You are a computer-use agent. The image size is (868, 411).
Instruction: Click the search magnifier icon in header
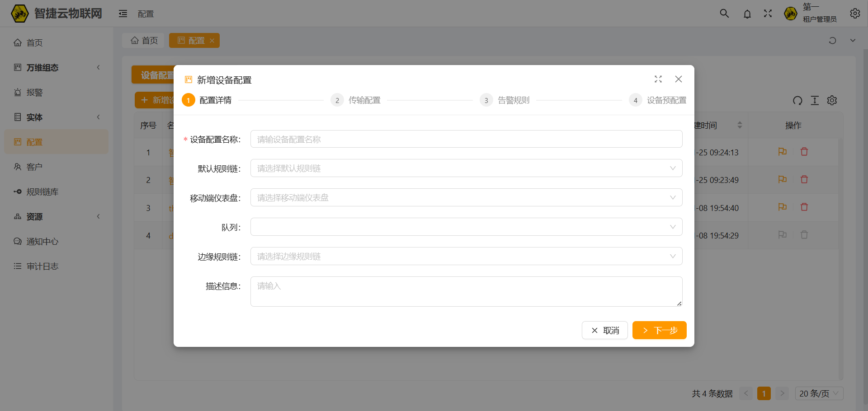[x=724, y=14]
